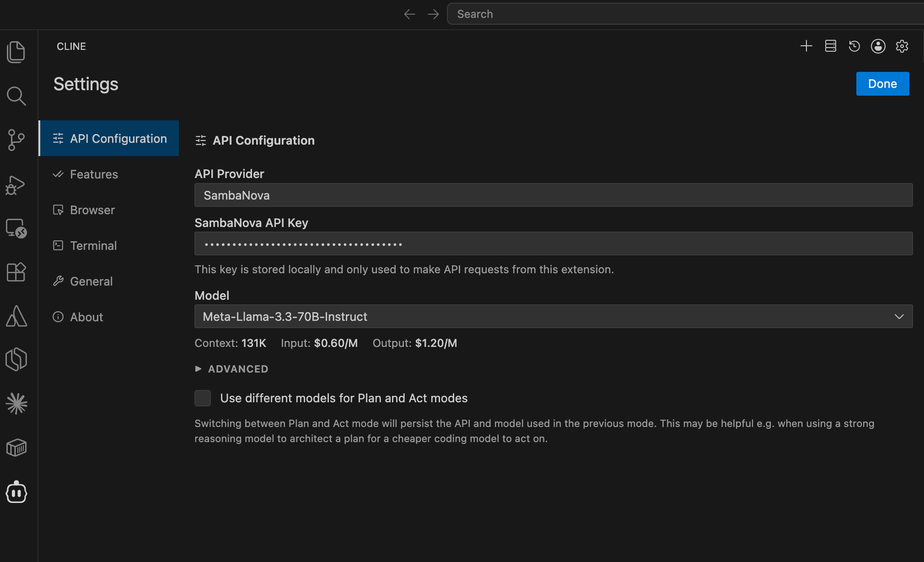Open the Search magnifier in activity bar

16,96
